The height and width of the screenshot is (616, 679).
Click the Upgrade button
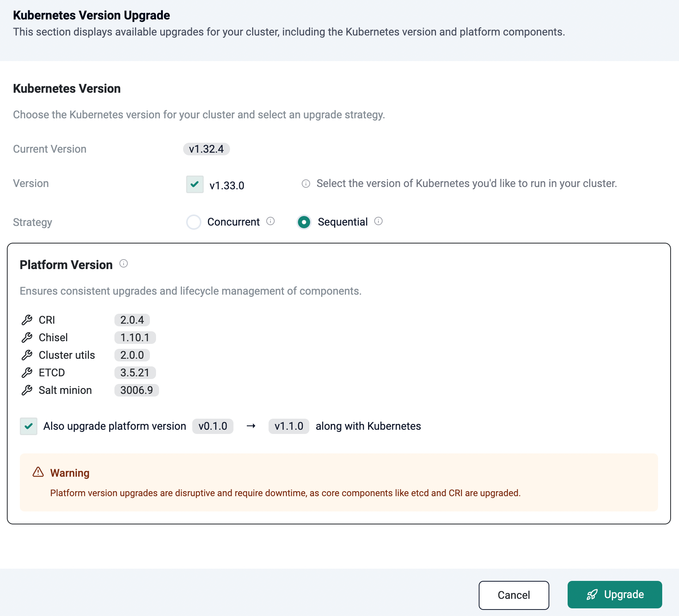(615, 595)
